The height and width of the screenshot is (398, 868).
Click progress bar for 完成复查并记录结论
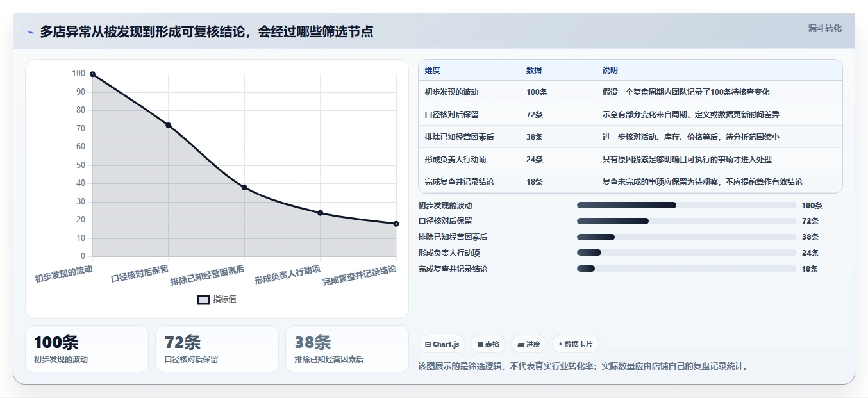(x=687, y=269)
